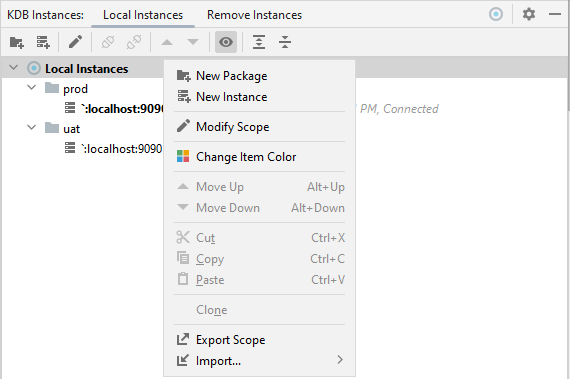
Task: Click the Collapse All toolbar icon
Action: 285,42
